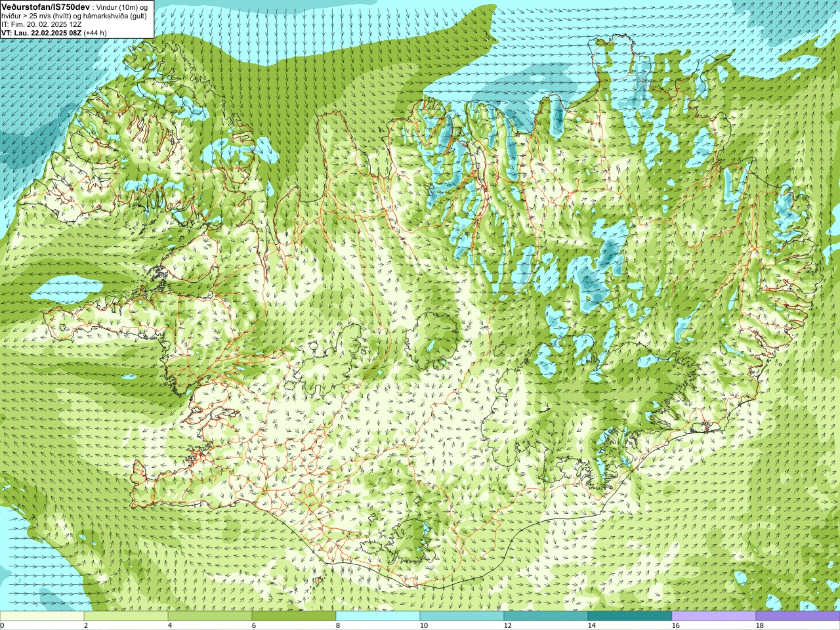This screenshot has height=630, width=840.
Task: Click the teal 12–14 m/s legend swatch
Action: pos(546,617)
